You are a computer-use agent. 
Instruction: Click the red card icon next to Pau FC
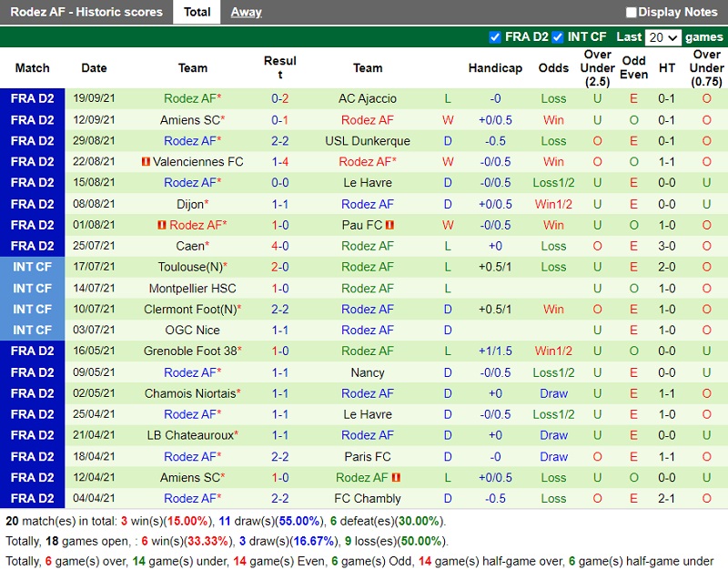[x=389, y=225]
